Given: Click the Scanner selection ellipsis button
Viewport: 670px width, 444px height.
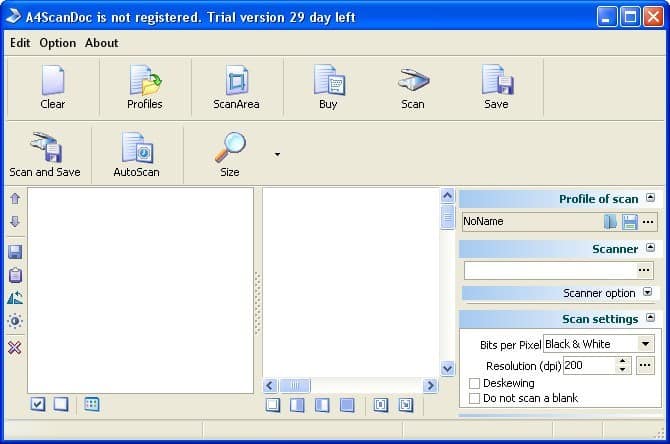Looking at the screenshot, I should point(644,270).
